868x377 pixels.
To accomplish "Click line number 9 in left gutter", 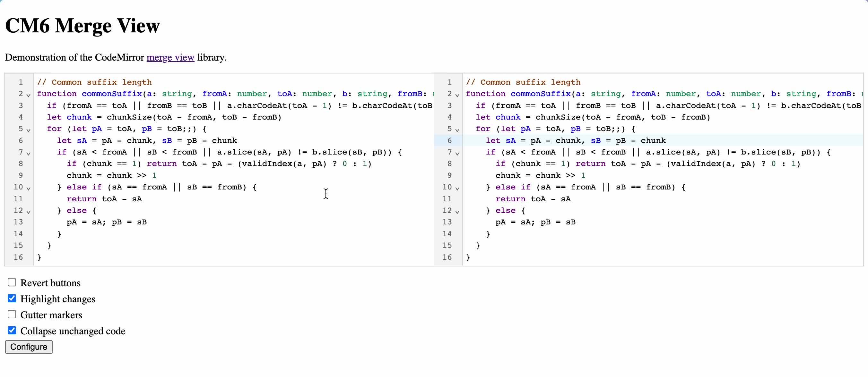I will (x=21, y=175).
